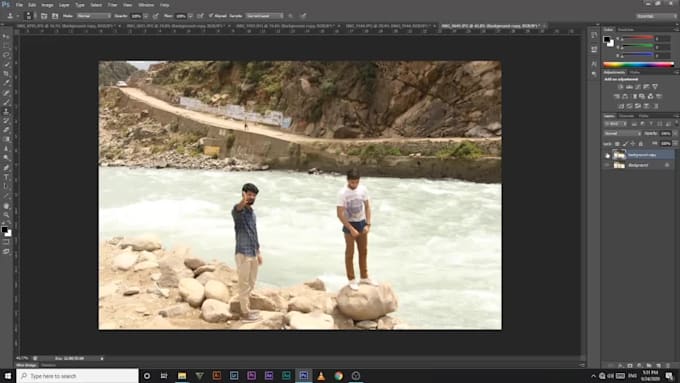Select the Path Selection tool
This screenshot has height=383, width=680.
[6, 187]
